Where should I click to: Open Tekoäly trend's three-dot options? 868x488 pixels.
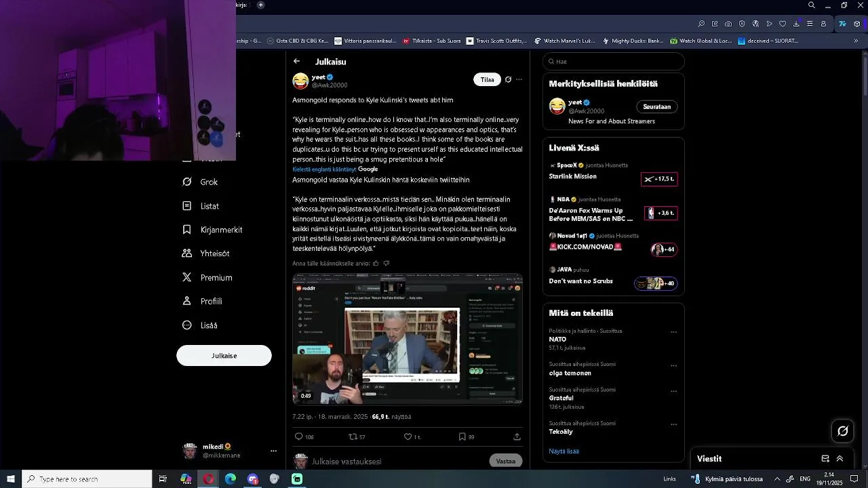(x=673, y=425)
